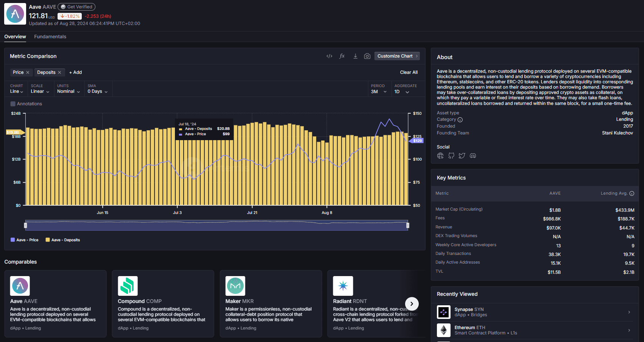Toggle the Aave - Price legend series
Screen dimensions: 644x342
click(x=25, y=240)
